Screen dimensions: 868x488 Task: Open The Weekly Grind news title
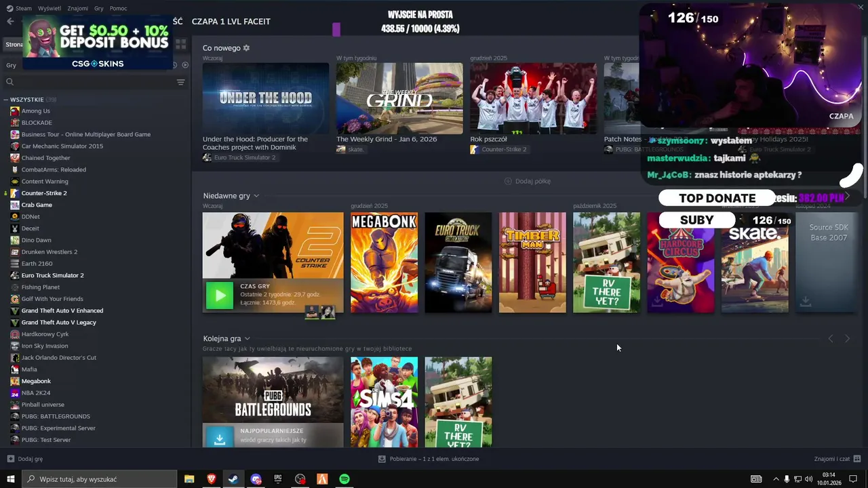pos(387,139)
